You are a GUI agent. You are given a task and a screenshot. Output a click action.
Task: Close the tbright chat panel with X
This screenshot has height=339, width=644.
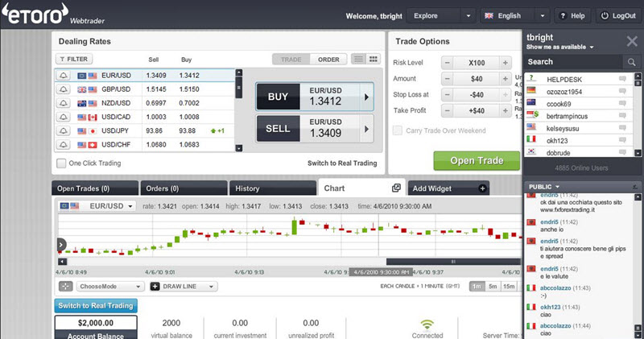tap(632, 41)
